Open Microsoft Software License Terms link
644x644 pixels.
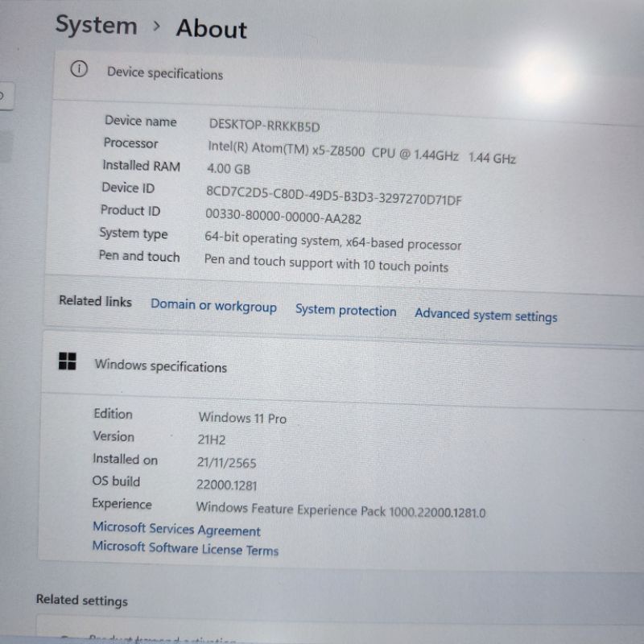click(185, 548)
